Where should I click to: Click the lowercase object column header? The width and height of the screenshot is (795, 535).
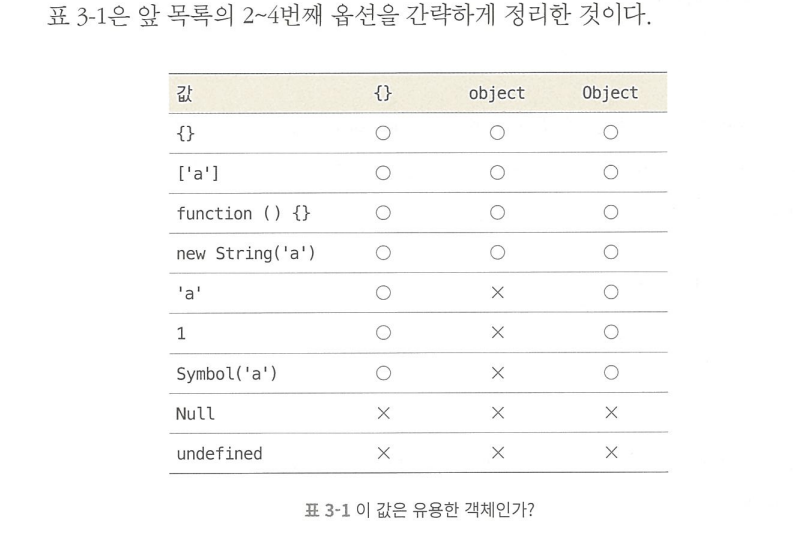496,93
